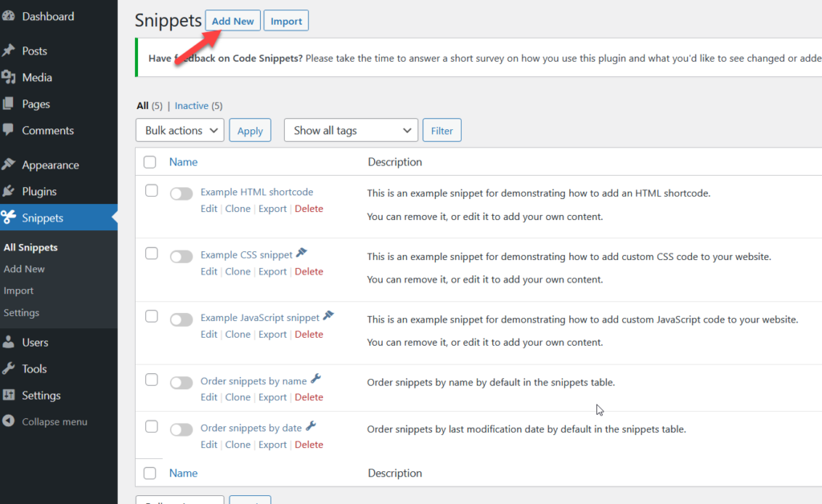Viewport: 822px width, 504px height.
Task: Click the Comments speech bubble icon
Action: point(8,130)
